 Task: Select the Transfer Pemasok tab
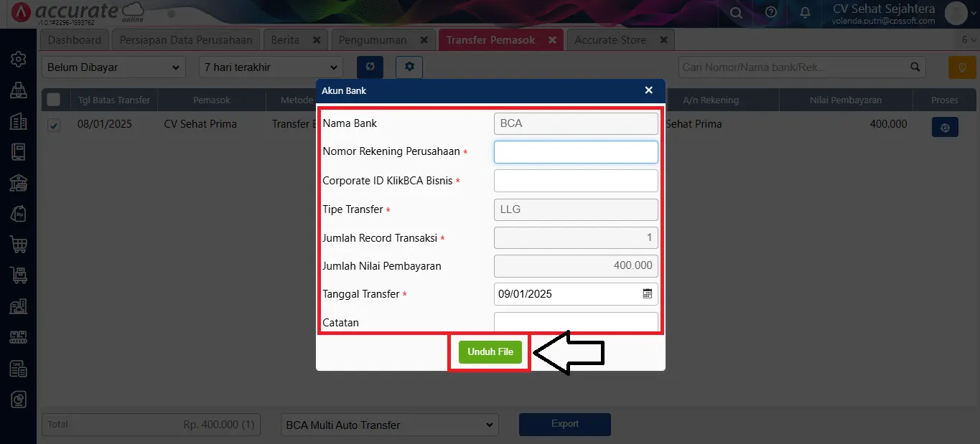click(491, 40)
